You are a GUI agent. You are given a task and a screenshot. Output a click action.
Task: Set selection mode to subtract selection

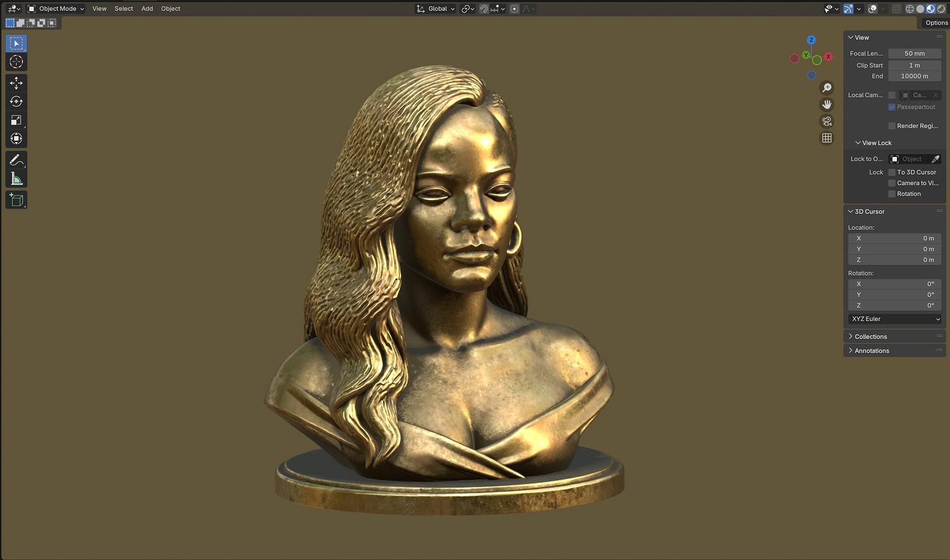pos(31,23)
